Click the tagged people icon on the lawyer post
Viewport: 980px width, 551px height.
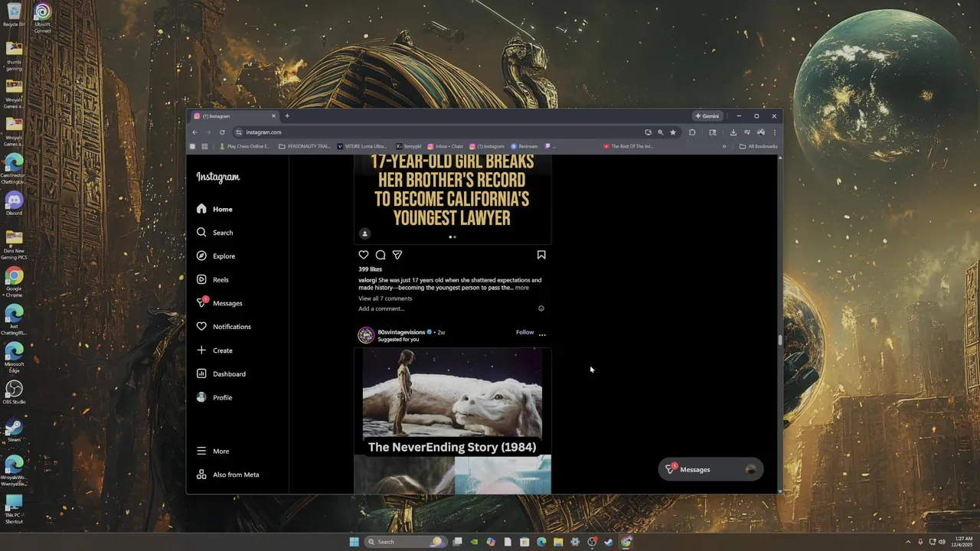point(364,234)
